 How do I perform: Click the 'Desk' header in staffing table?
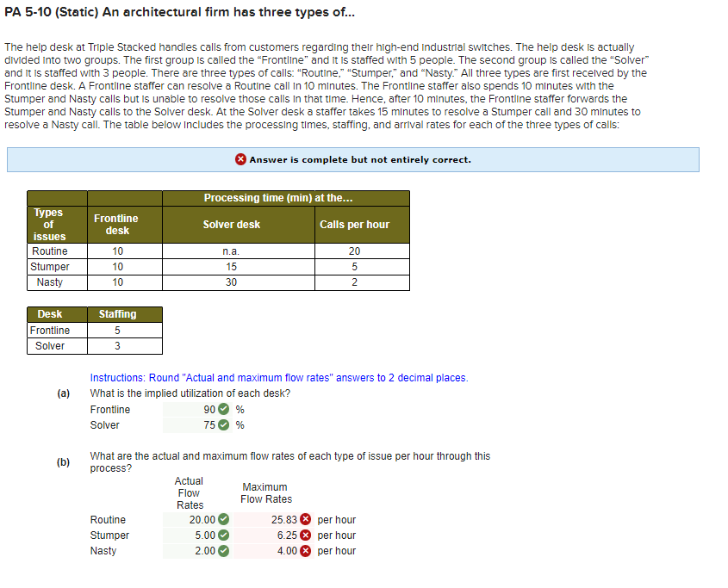click(50, 314)
